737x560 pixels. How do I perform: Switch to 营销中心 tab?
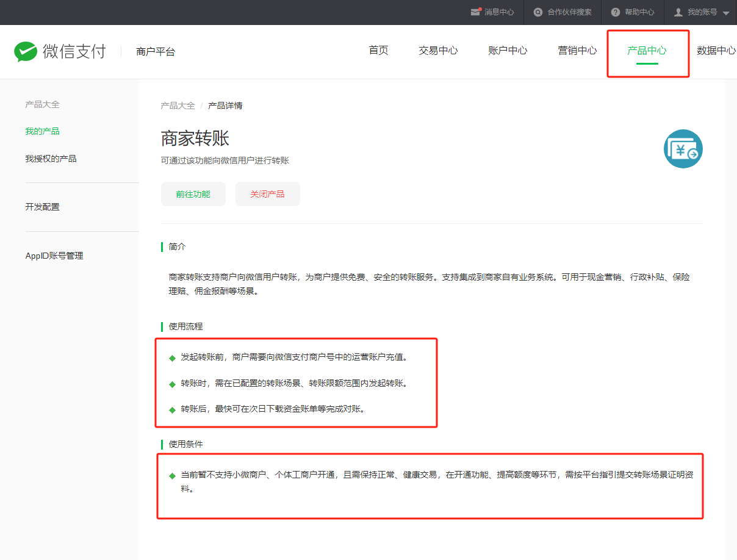(577, 51)
